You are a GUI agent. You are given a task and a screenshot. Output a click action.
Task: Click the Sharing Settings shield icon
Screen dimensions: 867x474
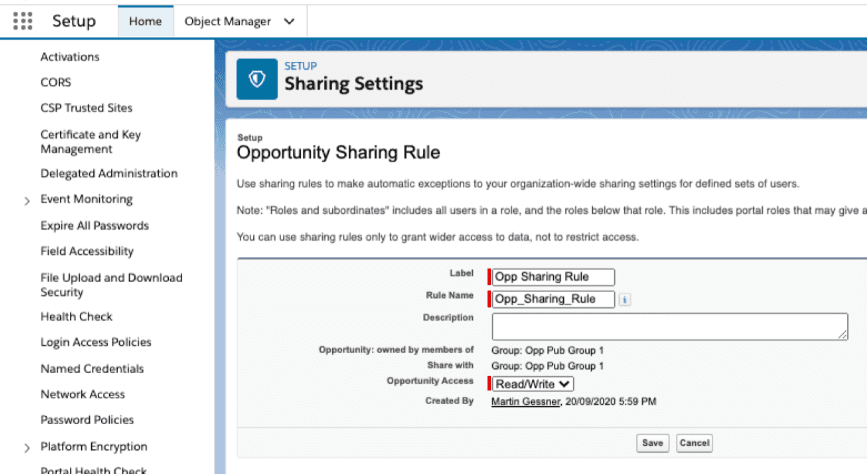click(x=257, y=80)
